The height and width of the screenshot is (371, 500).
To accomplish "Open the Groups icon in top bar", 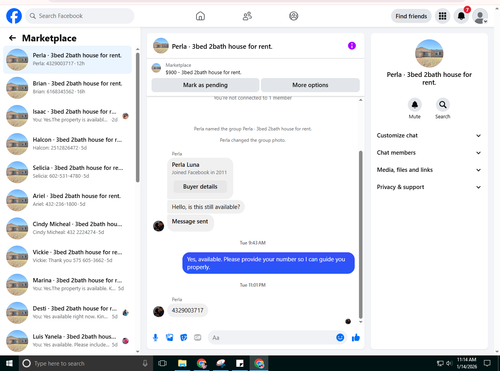I will [294, 16].
